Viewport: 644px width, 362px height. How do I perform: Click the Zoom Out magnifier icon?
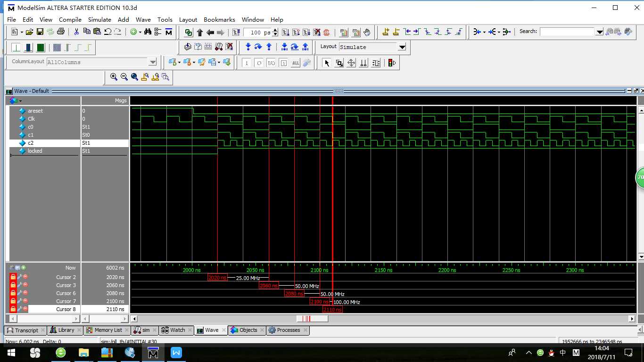tap(124, 77)
